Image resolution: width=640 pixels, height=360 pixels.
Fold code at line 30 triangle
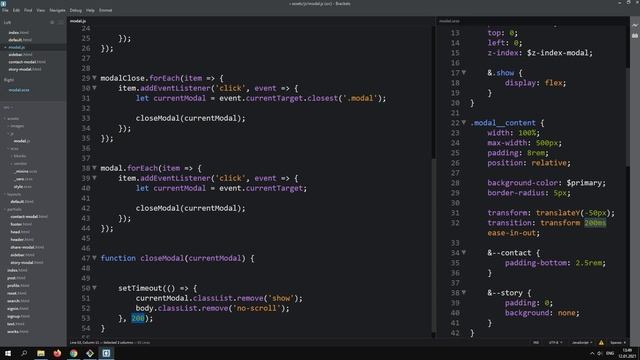pyautogui.click(x=94, y=88)
